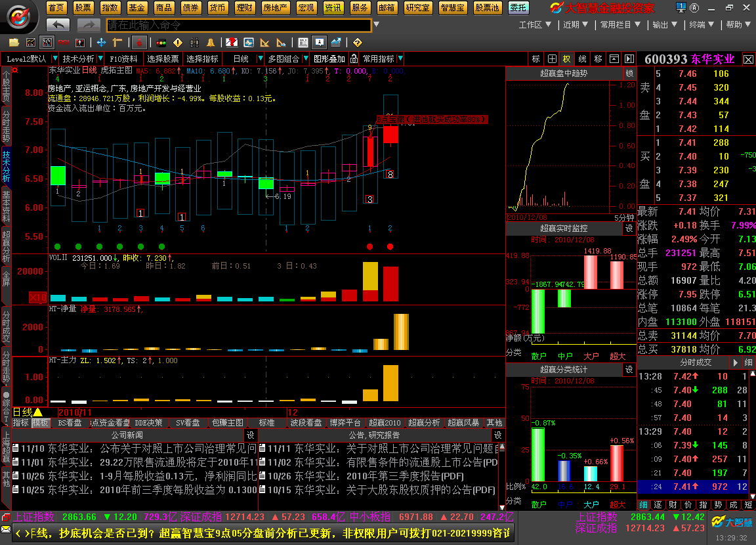
Task: Expand the 日线 period dropdown arrow
Action: pos(261,59)
